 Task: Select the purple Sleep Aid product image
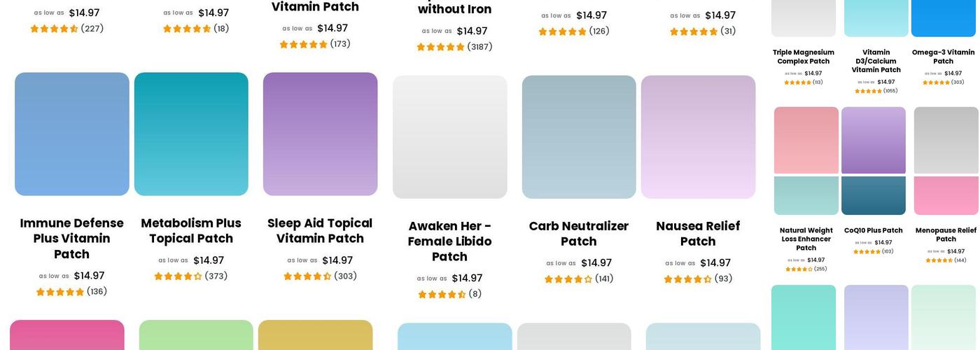tap(320, 134)
